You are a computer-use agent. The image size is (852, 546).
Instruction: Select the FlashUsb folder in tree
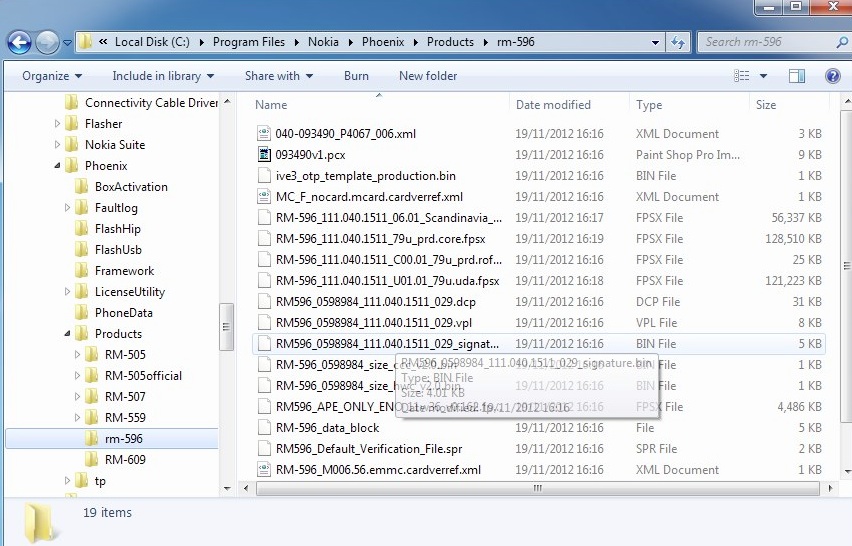(x=108, y=250)
